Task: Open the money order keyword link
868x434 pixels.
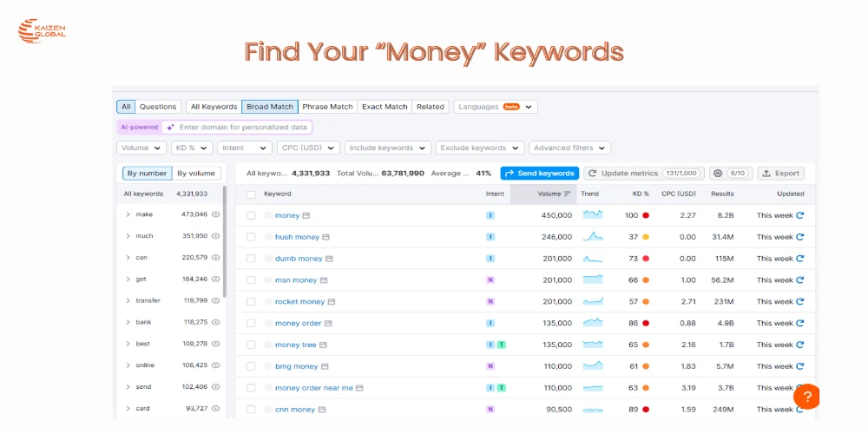Action: click(x=299, y=323)
